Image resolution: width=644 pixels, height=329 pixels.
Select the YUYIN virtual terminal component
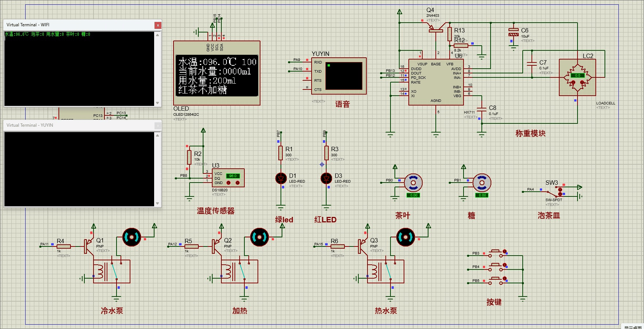point(339,76)
